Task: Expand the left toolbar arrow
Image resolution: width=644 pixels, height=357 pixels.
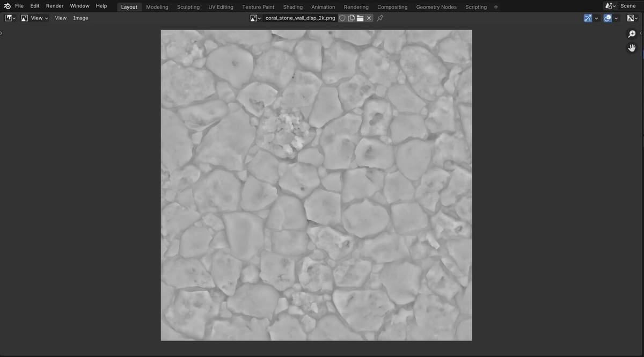Action: (x=2, y=33)
